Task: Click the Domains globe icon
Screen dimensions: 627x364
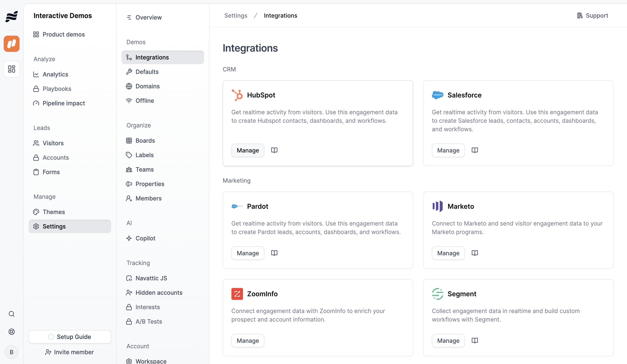Action: tap(129, 86)
